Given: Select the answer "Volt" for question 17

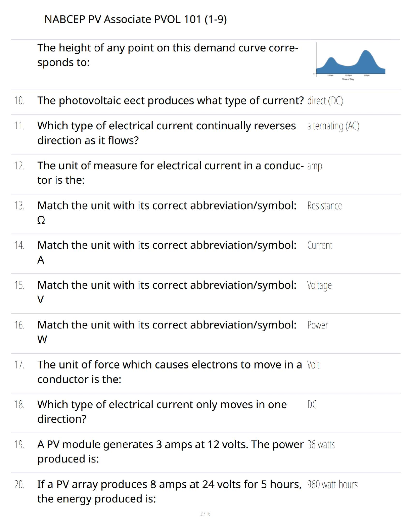Looking at the screenshot, I should 313,365.
